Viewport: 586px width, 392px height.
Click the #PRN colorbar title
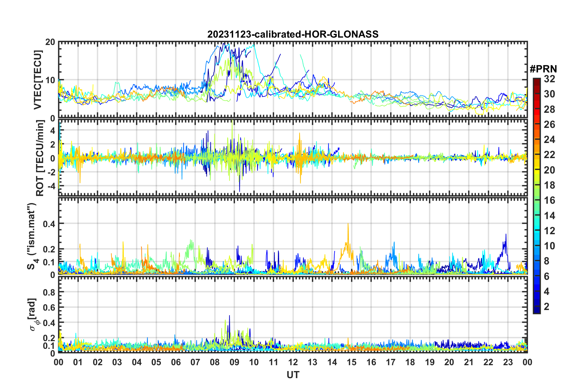pyautogui.click(x=543, y=69)
